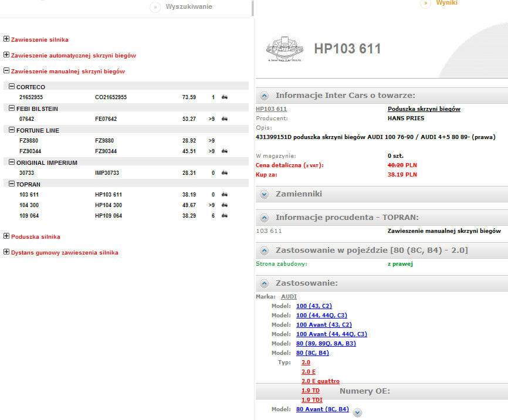Viewport: 508px width, 420px height.
Task: Expand Zawieszenie automatycznej skrzyni biegów
Action: [x=6, y=55]
